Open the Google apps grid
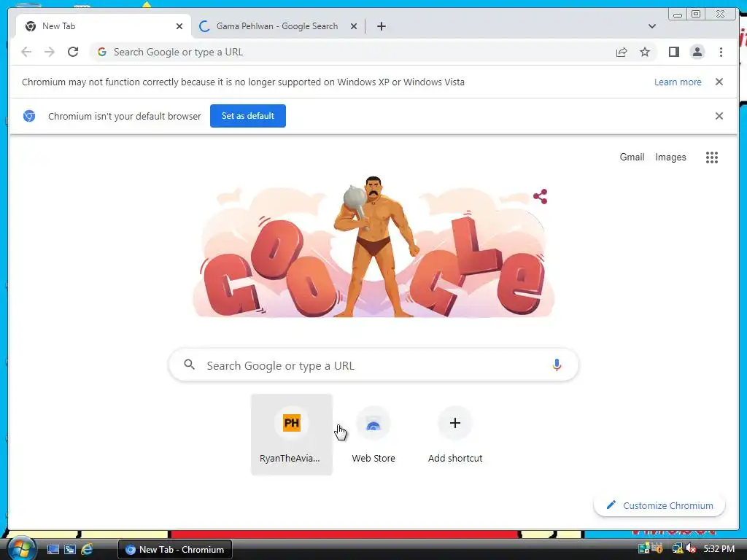 (712, 157)
